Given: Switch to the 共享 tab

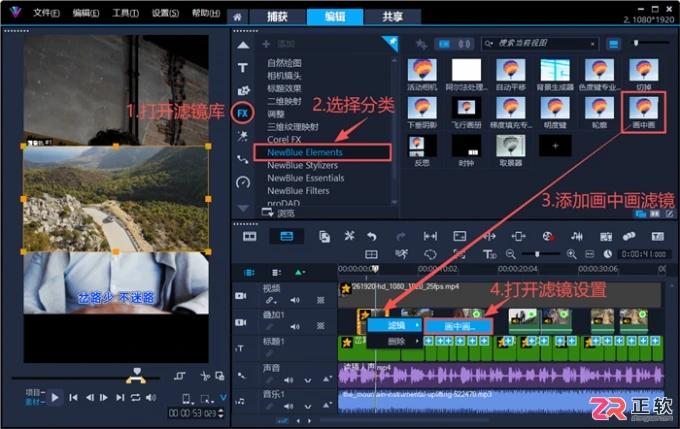Looking at the screenshot, I should tap(392, 17).
